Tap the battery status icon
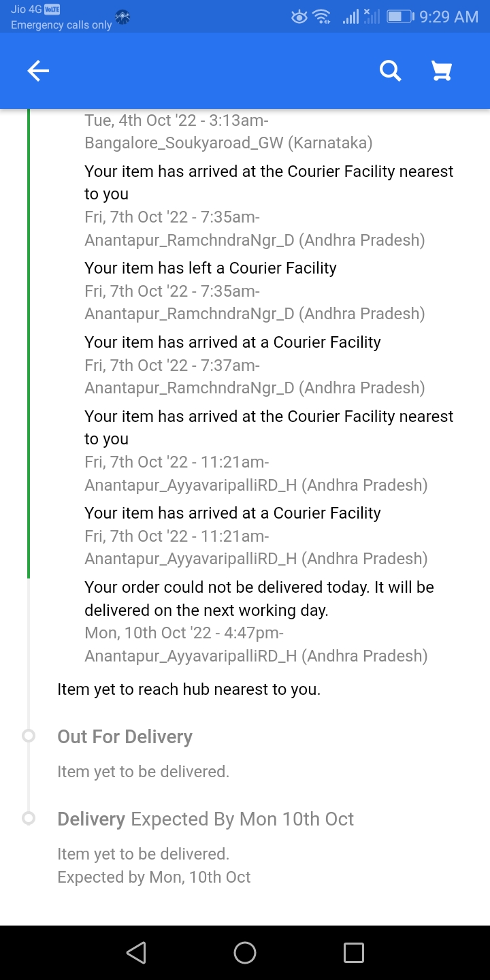The height and width of the screenshot is (980, 490). click(x=399, y=16)
